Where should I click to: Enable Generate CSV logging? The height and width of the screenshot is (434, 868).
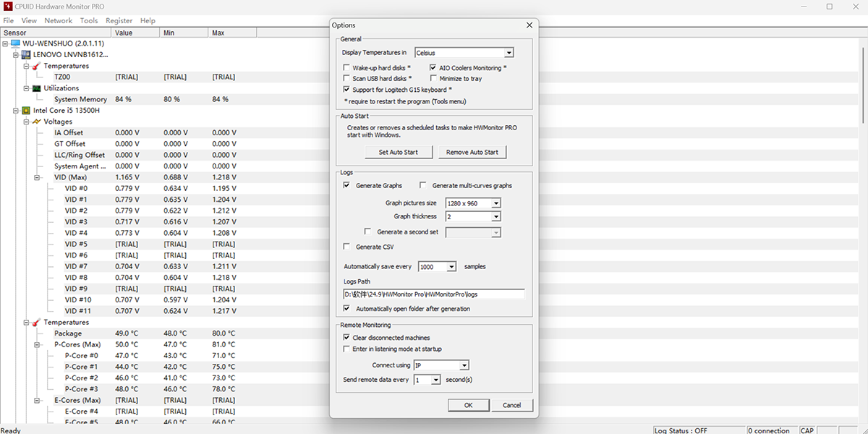(346, 247)
